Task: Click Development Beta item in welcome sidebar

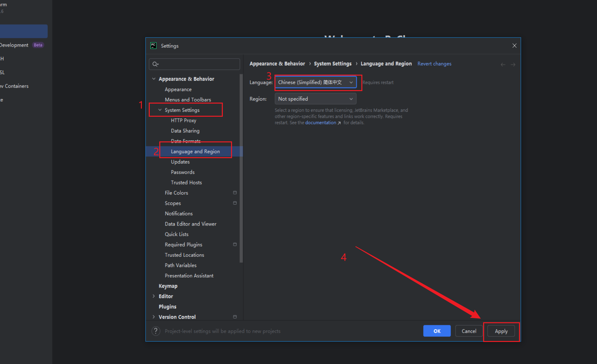Action: coord(22,45)
